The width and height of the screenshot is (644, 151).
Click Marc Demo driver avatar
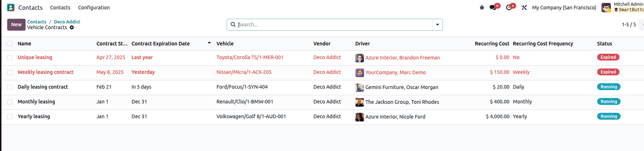360,72
